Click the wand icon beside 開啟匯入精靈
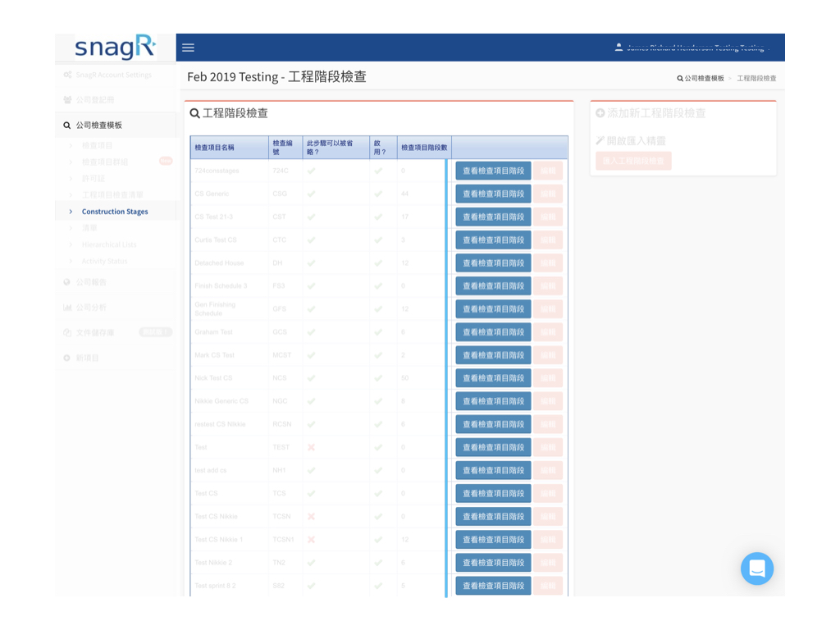Screen dimensions: 840x630 (600, 140)
